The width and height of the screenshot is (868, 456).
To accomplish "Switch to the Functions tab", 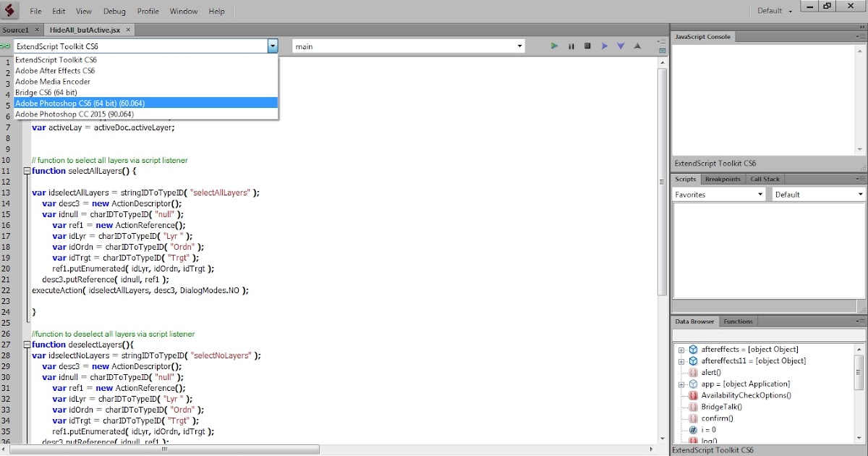I will click(739, 321).
